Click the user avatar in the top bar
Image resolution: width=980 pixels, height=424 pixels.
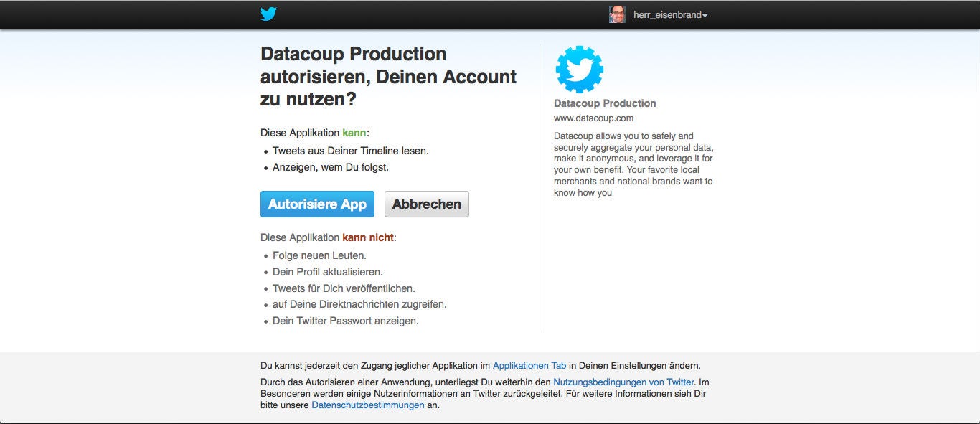[617, 14]
